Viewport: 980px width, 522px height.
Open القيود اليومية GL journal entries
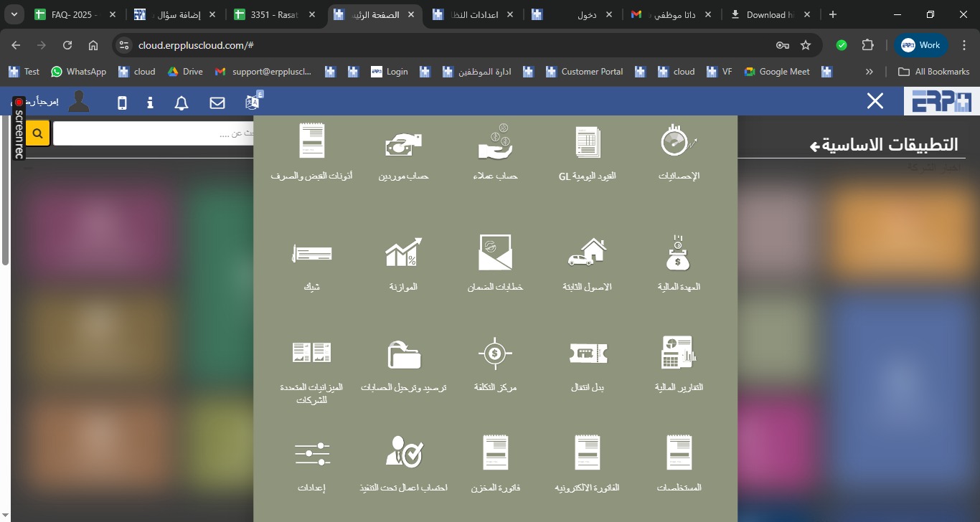[588, 142]
